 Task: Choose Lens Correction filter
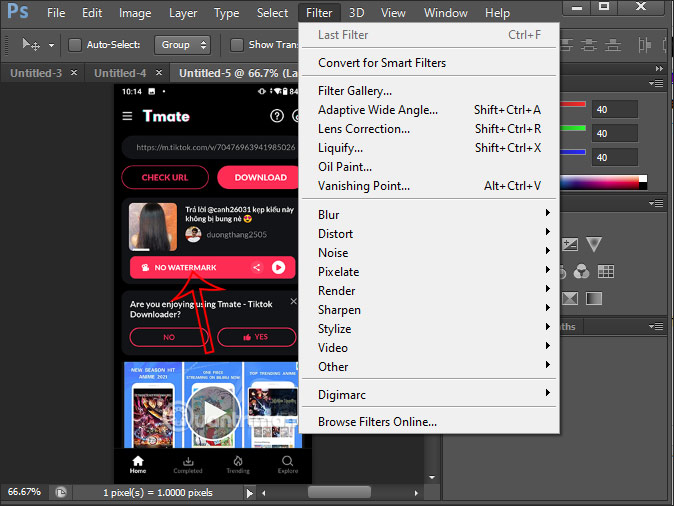tap(429, 129)
